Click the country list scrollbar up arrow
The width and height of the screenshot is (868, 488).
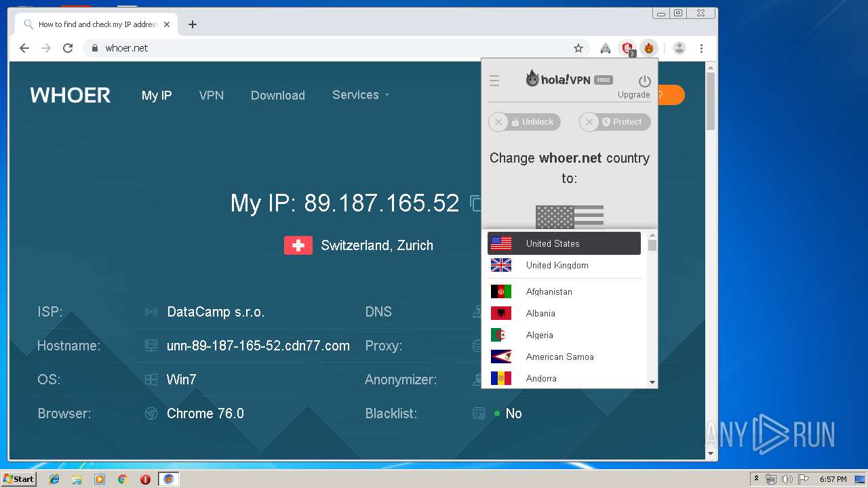coord(652,235)
